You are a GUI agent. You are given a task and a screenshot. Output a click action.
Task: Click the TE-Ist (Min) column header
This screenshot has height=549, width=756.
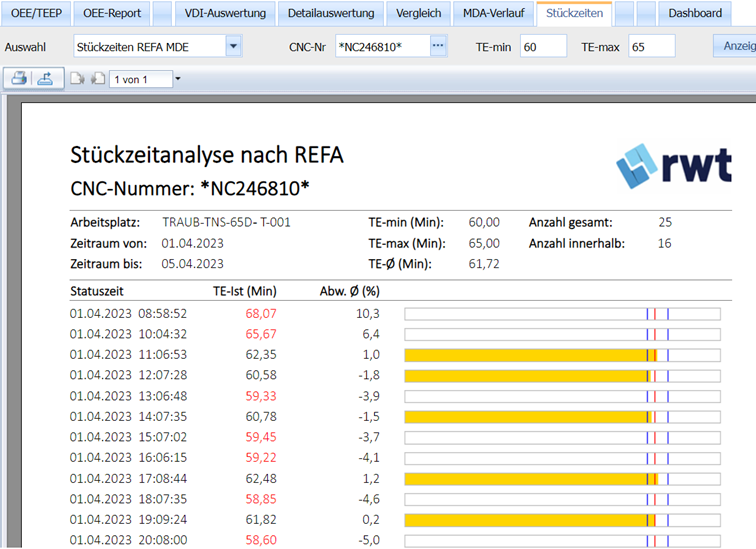click(245, 291)
